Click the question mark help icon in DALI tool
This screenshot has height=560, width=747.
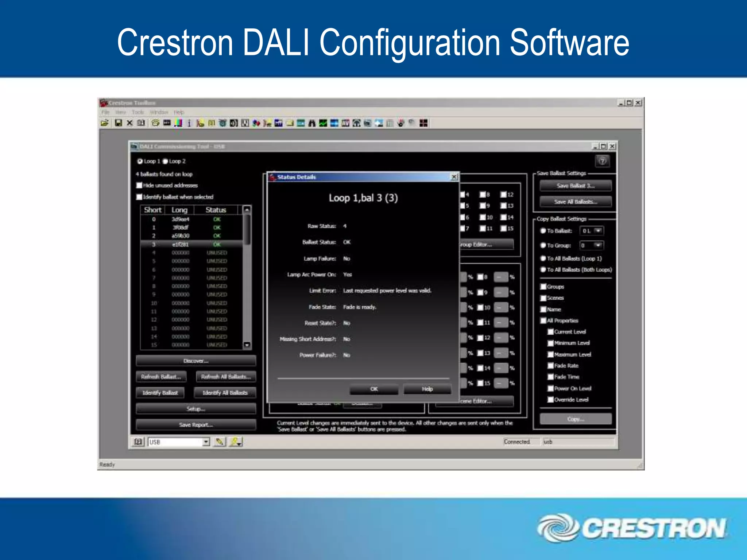click(603, 161)
